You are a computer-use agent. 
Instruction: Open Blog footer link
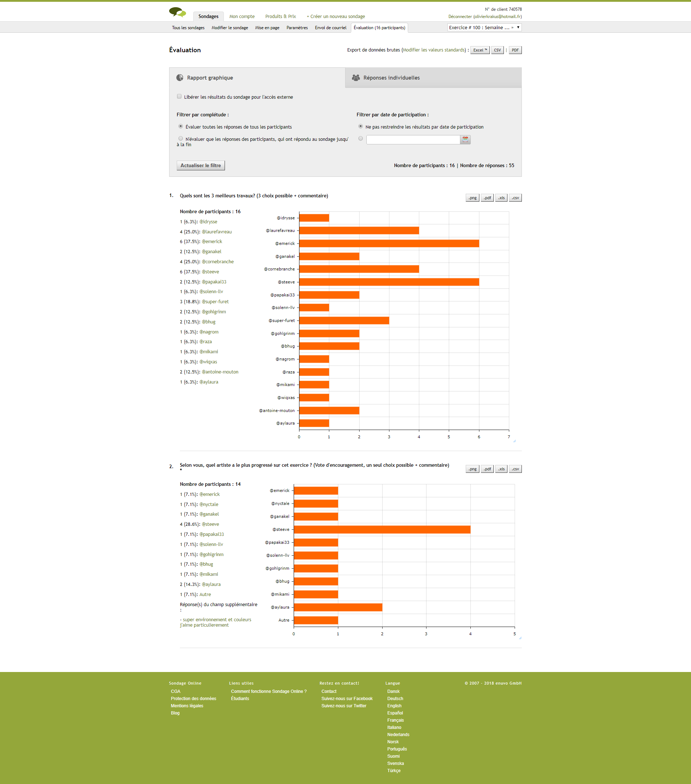[x=175, y=713]
